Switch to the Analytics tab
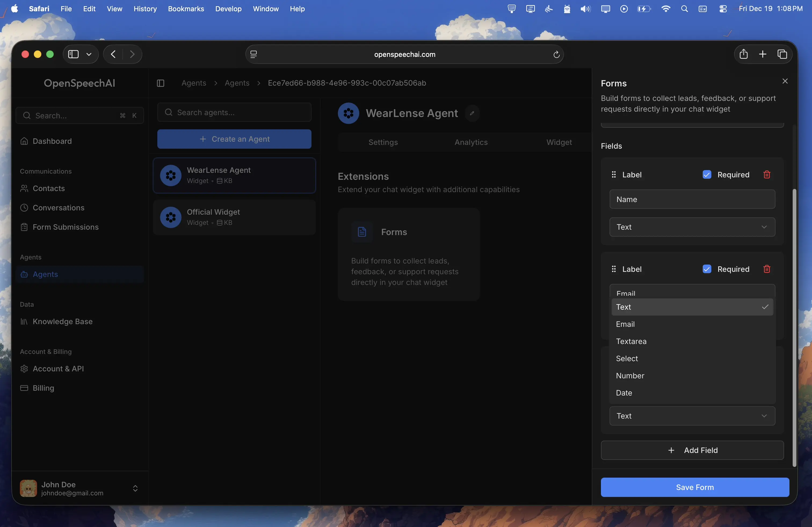The width and height of the screenshot is (812, 527). click(471, 142)
